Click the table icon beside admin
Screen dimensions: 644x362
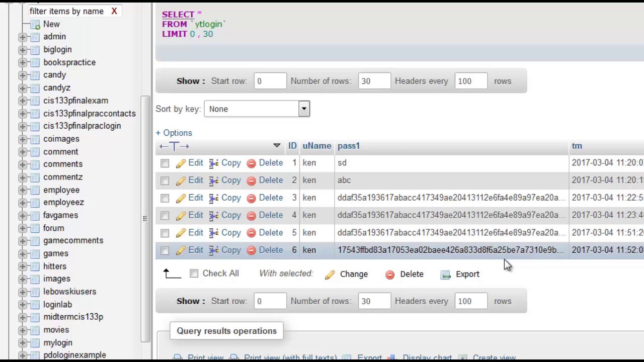(x=35, y=37)
